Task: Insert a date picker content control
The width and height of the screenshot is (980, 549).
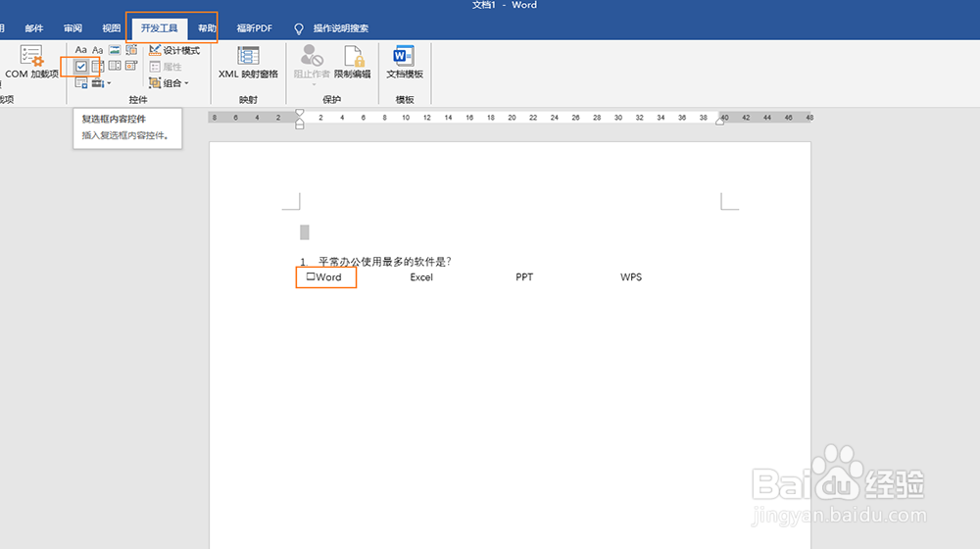Action: point(131,65)
